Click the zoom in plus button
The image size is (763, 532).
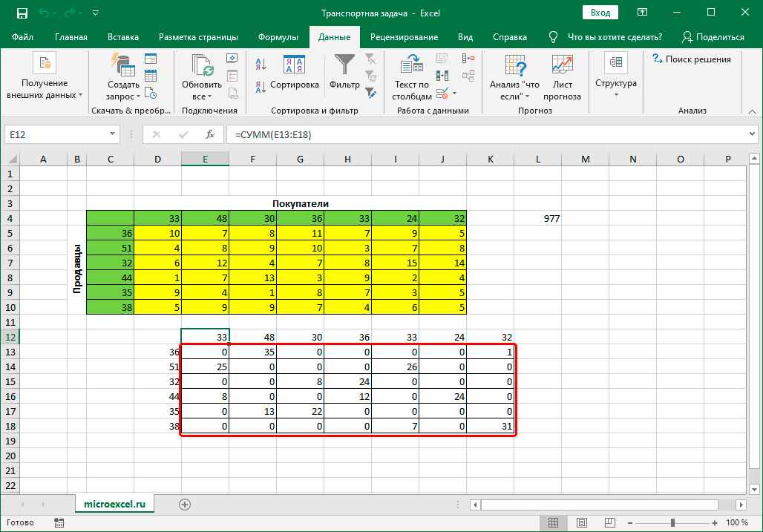click(x=714, y=523)
